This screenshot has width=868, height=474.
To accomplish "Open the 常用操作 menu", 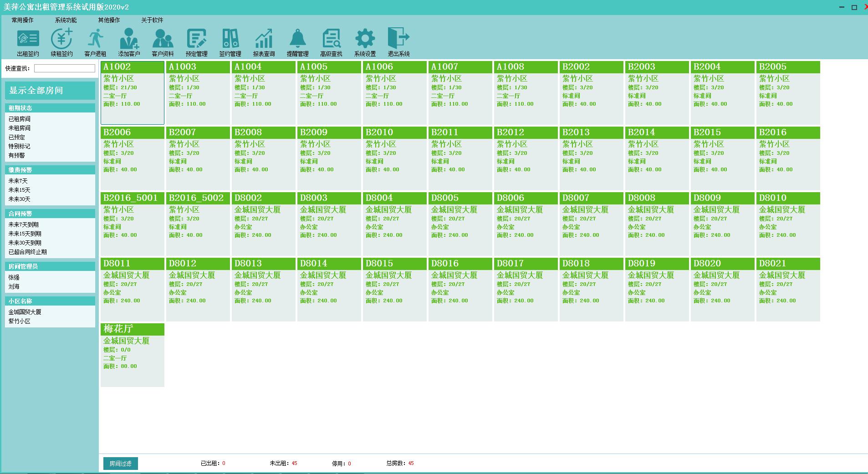I will (22, 20).
